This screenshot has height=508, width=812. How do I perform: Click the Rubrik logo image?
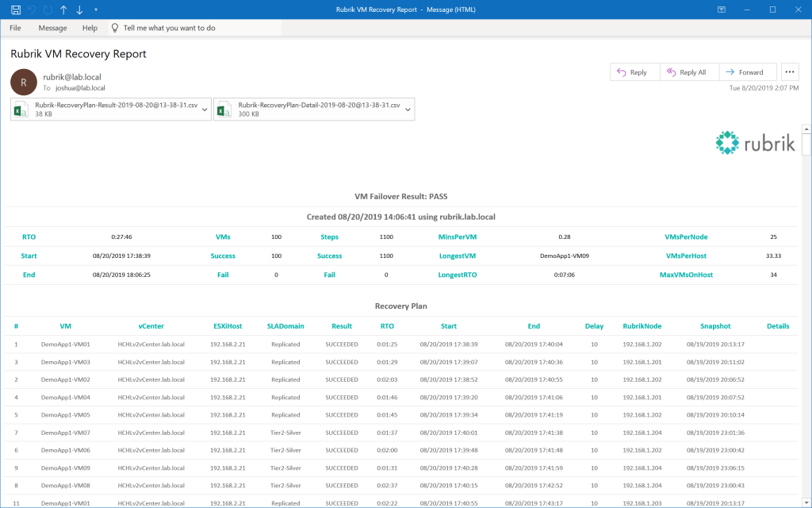click(x=755, y=142)
